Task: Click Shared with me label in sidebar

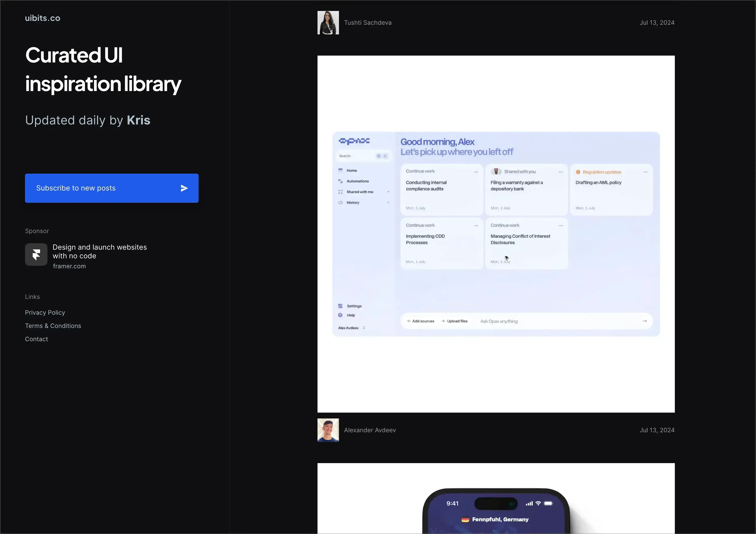Action: click(360, 192)
